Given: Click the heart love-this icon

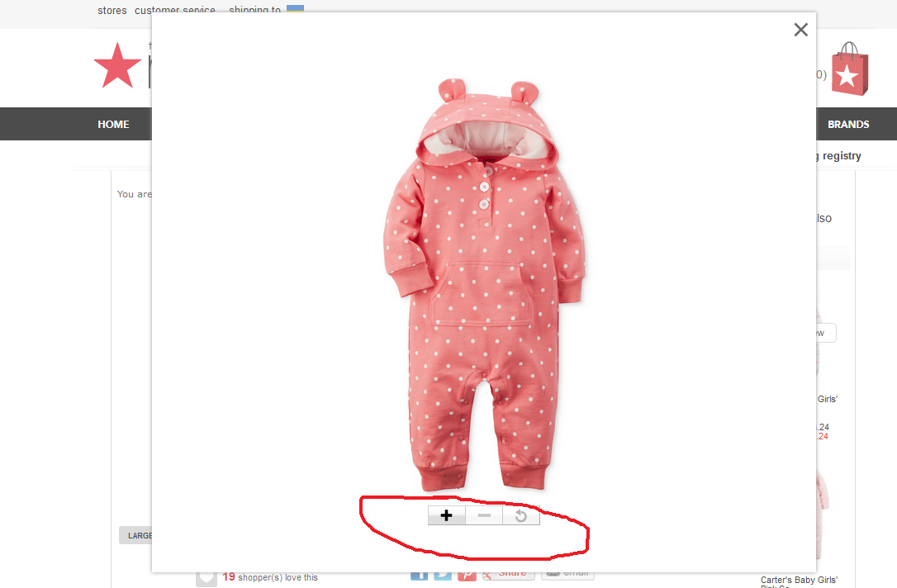Looking at the screenshot, I should coord(206,578).
